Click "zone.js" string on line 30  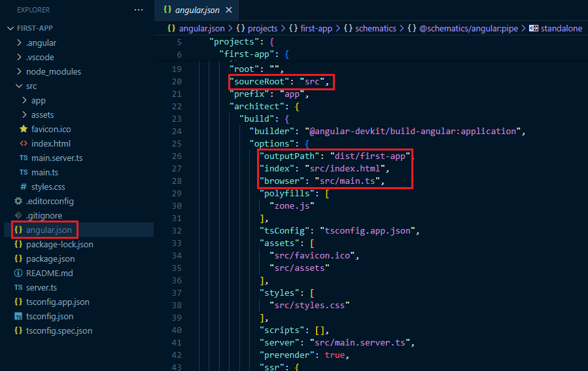[x=292, y=206]
